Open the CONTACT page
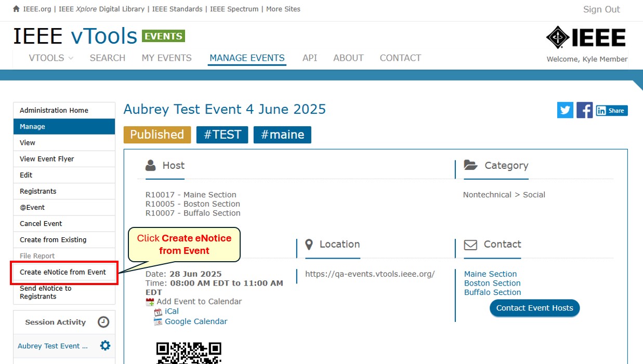643x364 pixels. 400,58
